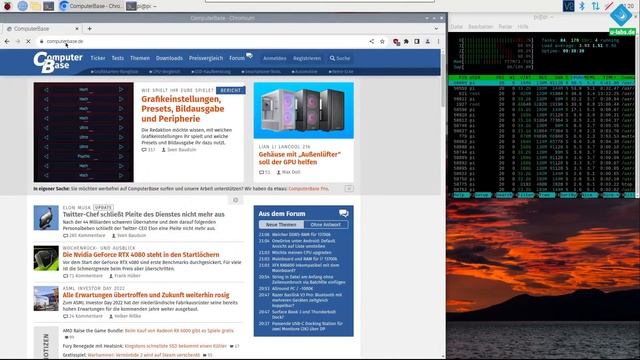Open the network up/down arrows tray icon
Screen dimensions: 640x360
(x=596, y=6)
